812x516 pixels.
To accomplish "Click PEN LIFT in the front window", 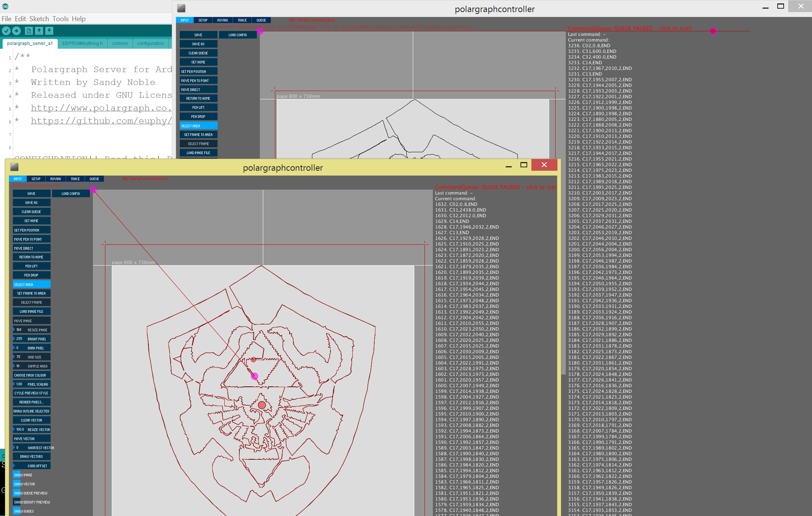I will pos(32,266).
